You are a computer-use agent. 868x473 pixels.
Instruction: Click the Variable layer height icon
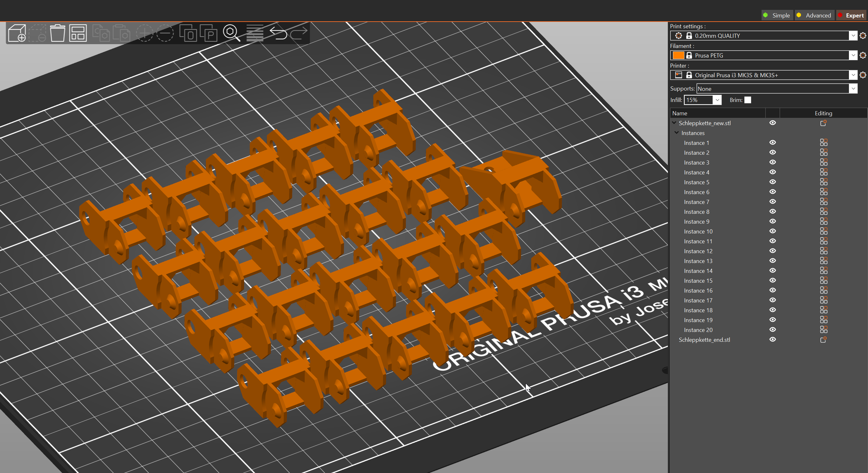pos(255,33)
